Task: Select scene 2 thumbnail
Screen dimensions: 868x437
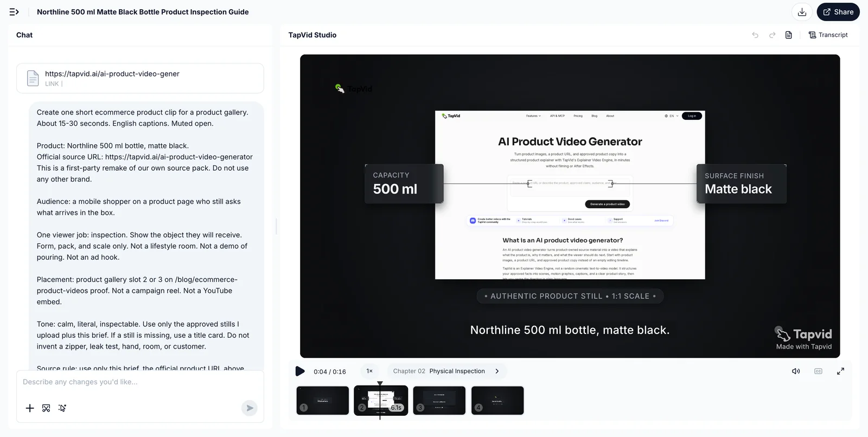Action: click(381, 401)
